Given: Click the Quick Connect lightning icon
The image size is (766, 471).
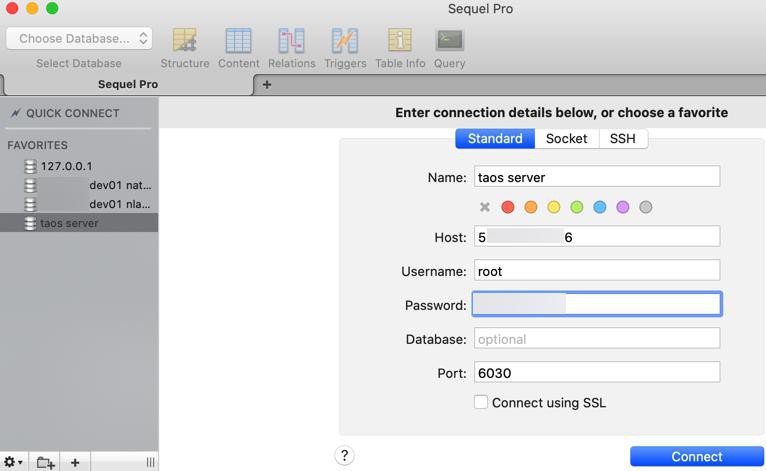Looking at the screenshot, I should [16, 113].
